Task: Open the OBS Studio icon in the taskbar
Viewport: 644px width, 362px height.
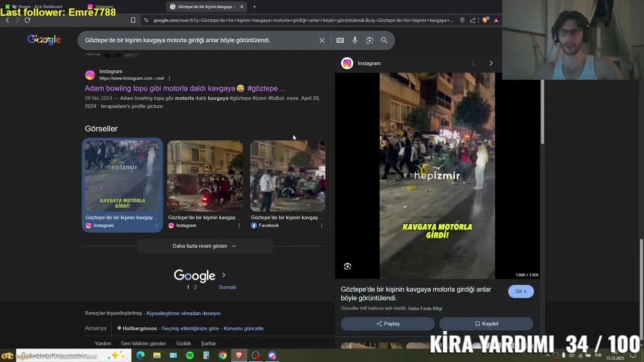Action: [256, 355]
